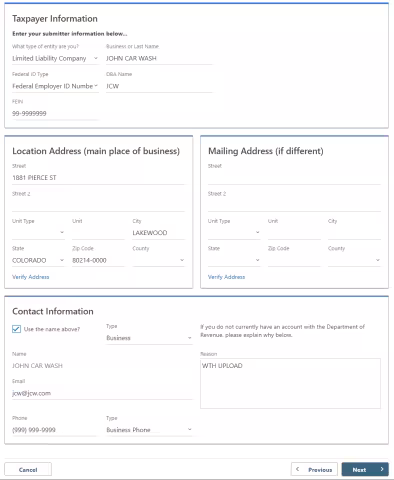The width and height of the screenshot is (394, 480).
Task: Click Mailing Address City field
Action: (354, 232)
